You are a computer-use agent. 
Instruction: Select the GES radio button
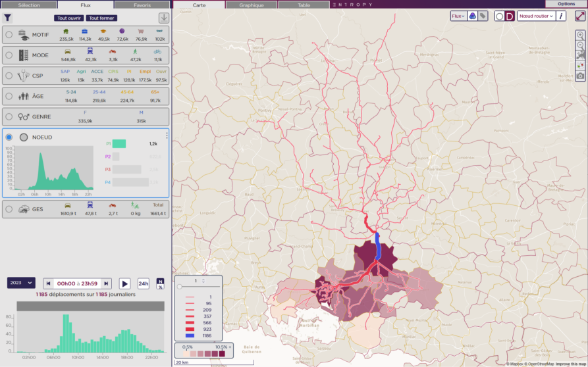[9, 209]
